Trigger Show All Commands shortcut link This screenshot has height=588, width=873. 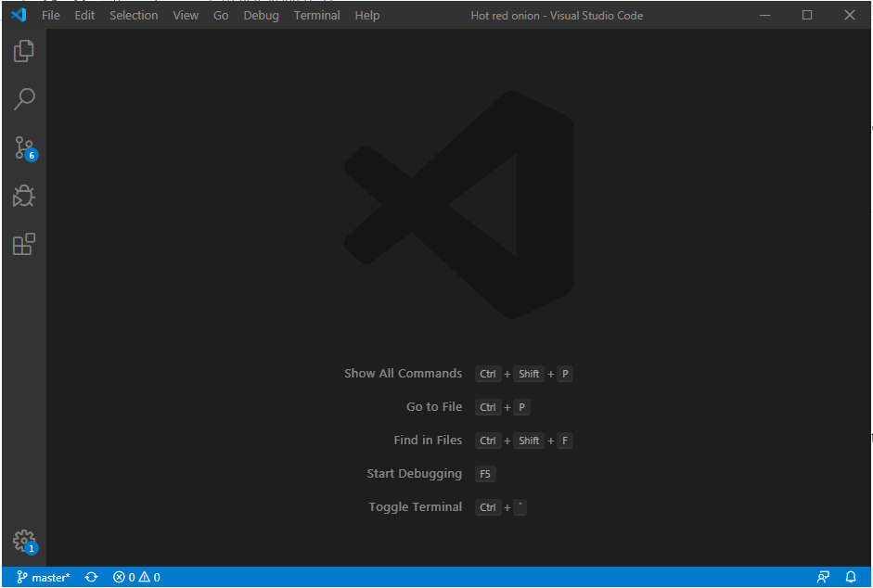tap(403, 373)
